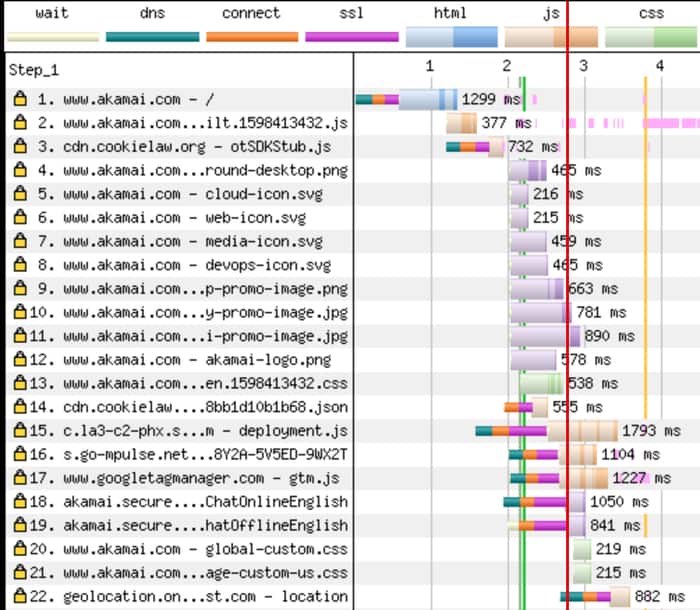Click the lock icon for request 1
700x610 pixels.
[x=20, y=99]
